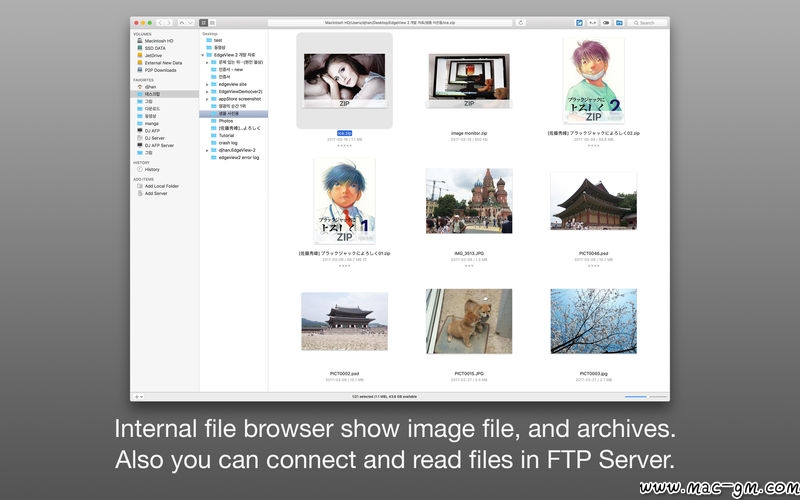Open Macintosh HD volume in sidebar

click(158, 41)
